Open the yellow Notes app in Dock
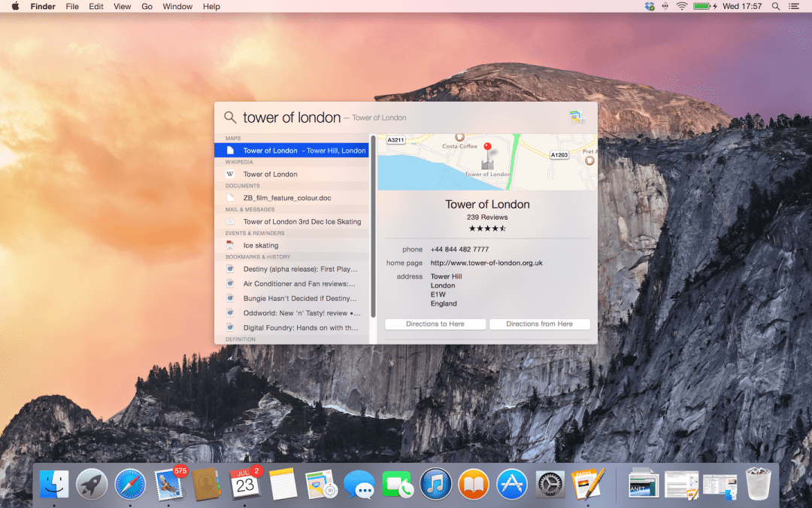The width and height of the screenshot is (812, 508). [x=283, y=484]
